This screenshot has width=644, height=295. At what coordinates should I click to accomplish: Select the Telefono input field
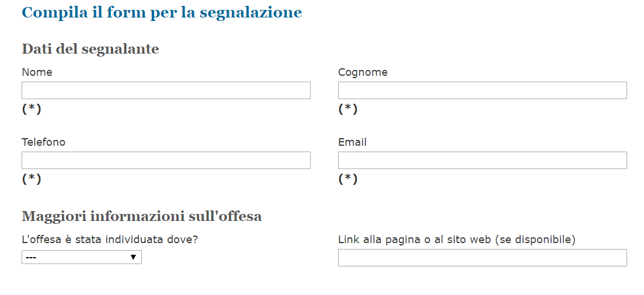[166, 160]
